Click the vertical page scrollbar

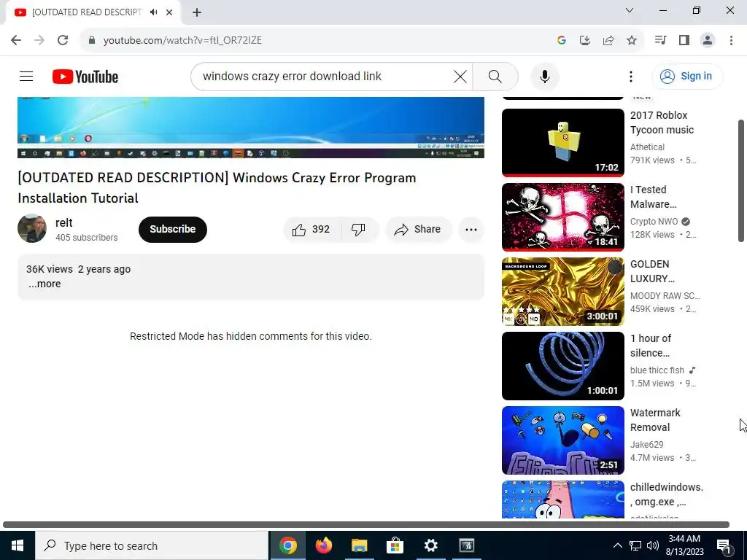[x=741, y=181]
